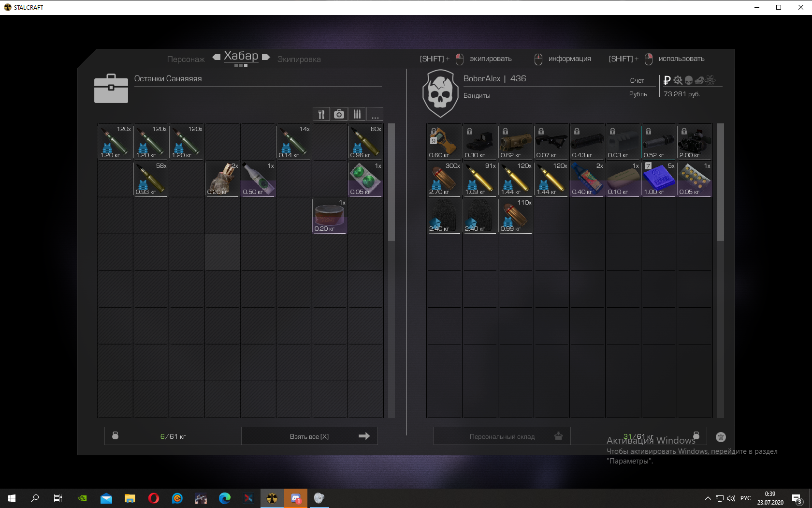Click the trash bin icon

(x=721, y=437)
